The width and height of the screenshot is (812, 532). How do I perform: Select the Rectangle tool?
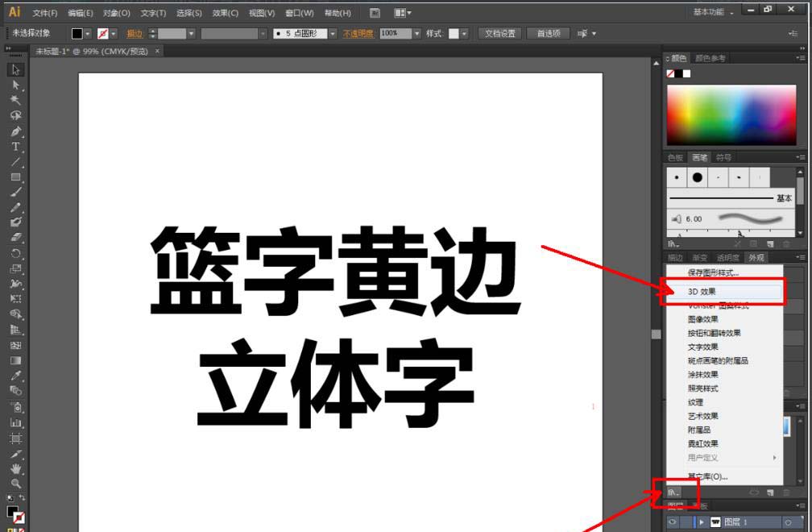click(x=15, y=177)
